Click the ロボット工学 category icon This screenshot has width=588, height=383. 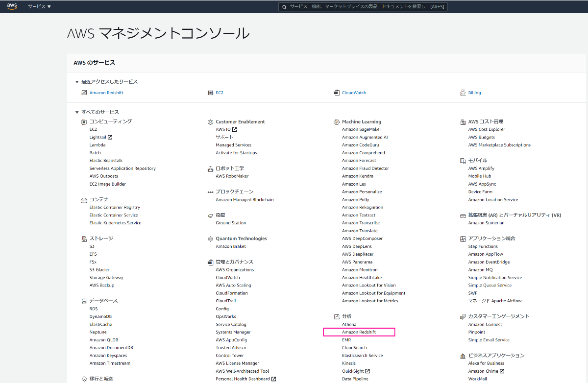pos(211,168)
